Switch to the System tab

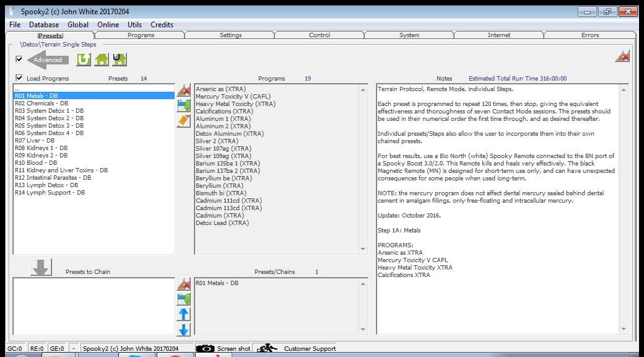(x=409, y=35)
